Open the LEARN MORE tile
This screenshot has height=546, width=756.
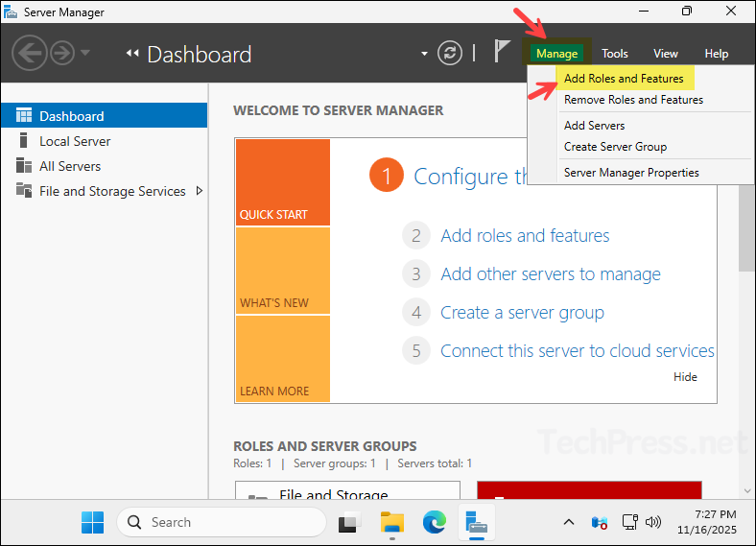[283, 359]
